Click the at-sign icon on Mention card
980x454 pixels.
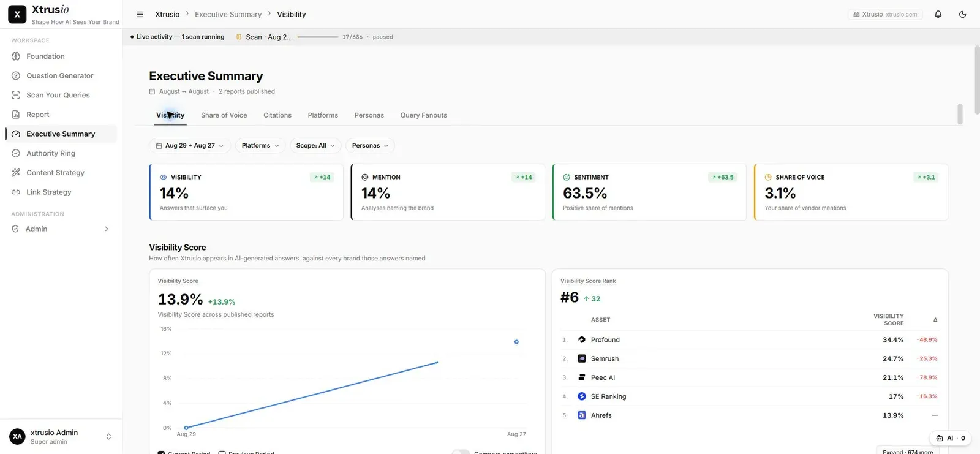[x=365, y=177]
